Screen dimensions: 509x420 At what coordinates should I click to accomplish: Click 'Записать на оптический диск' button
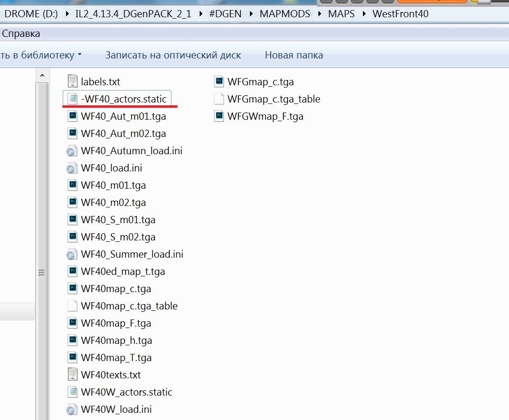(x=173, y=55)
